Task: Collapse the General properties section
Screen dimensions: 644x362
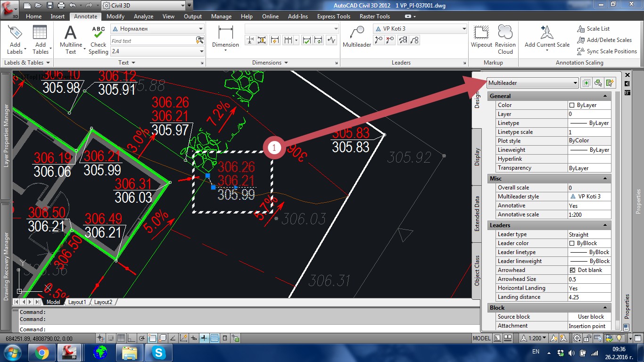Action: click(605, 96)
